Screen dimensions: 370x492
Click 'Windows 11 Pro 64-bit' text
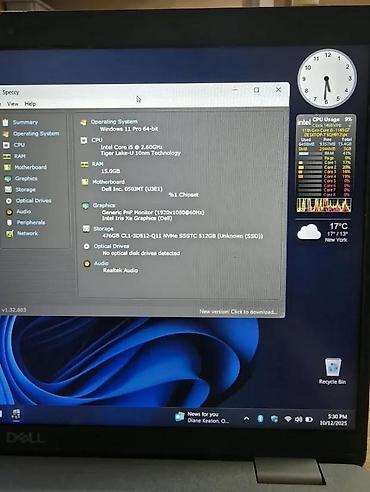(129, 129)
